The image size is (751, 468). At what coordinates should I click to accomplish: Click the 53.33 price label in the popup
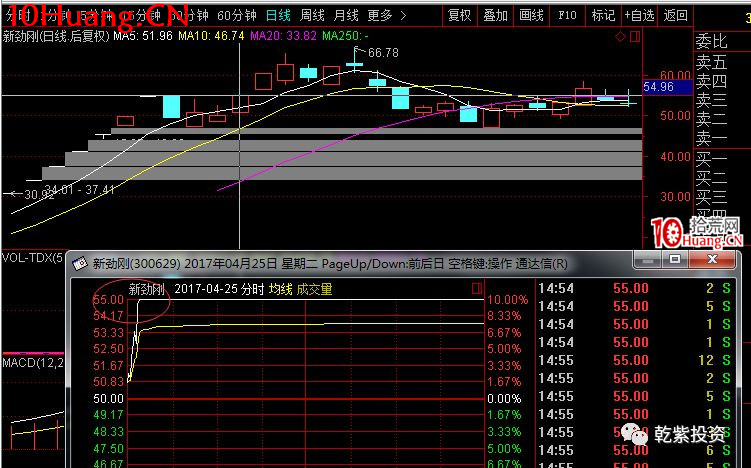pyautogui.click(x=108, y=332)
